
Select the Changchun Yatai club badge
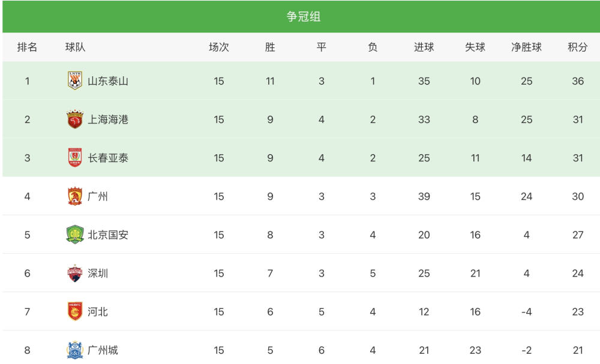pos(74,158)
